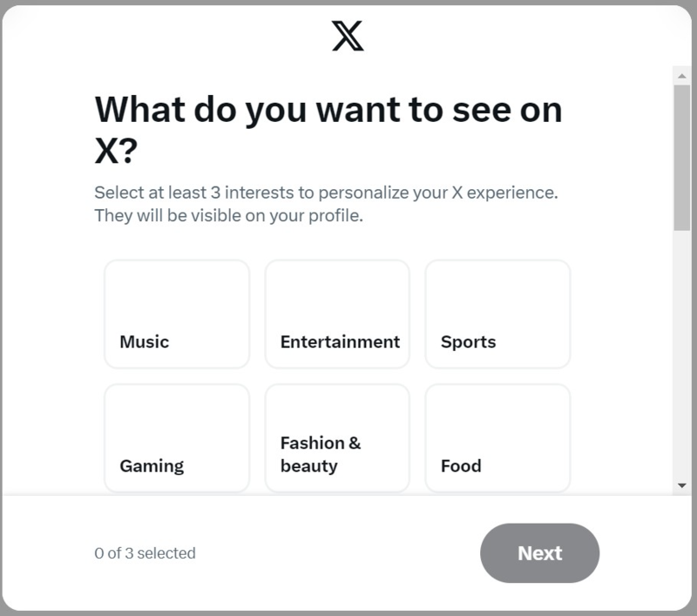697x616 pixels.
Task: Enable the Food interest card
Action: [497, 437]
